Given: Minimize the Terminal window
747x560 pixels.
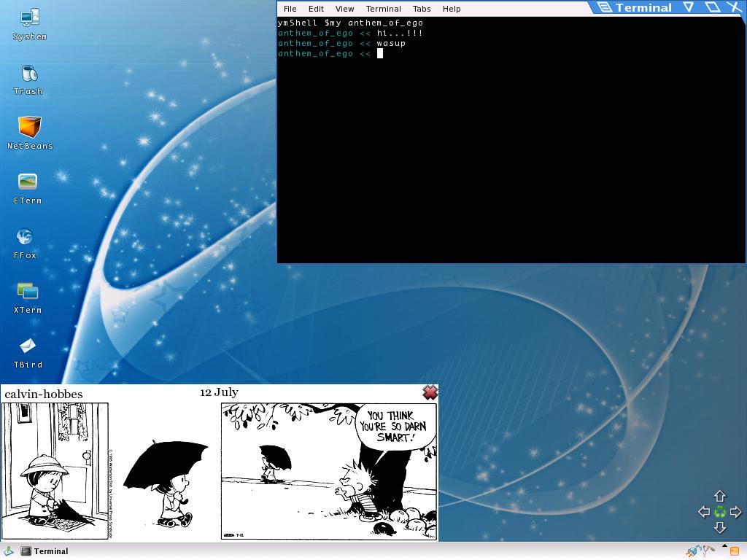Looking at the screenshot, I should click(x=689, y=7).
